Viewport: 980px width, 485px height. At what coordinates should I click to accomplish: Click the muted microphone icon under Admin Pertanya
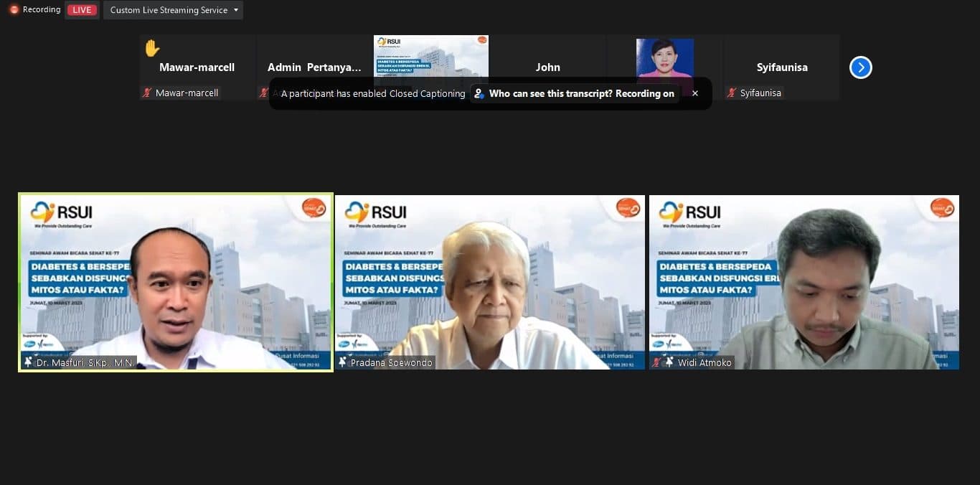coord(263,93)
